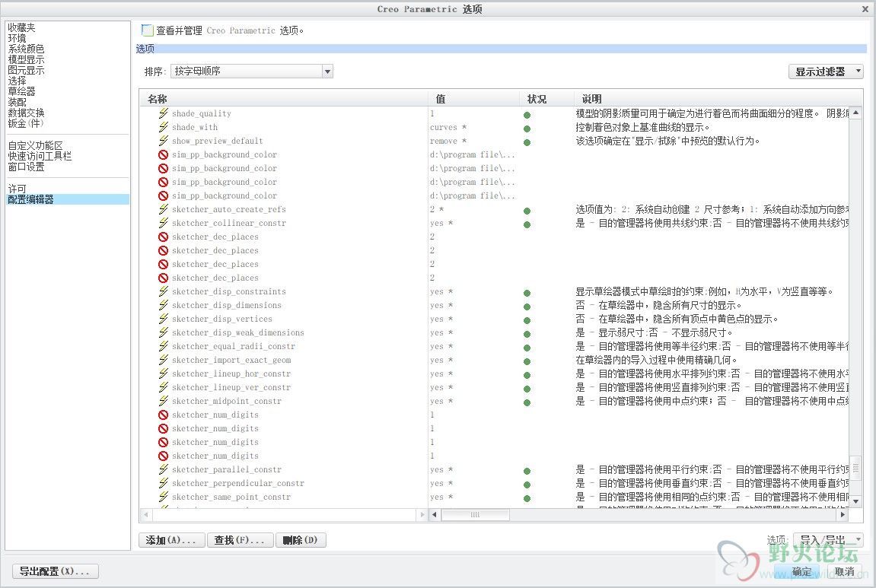
Task: Click the lightning icon beside shade_with
Action: (163, 127)
